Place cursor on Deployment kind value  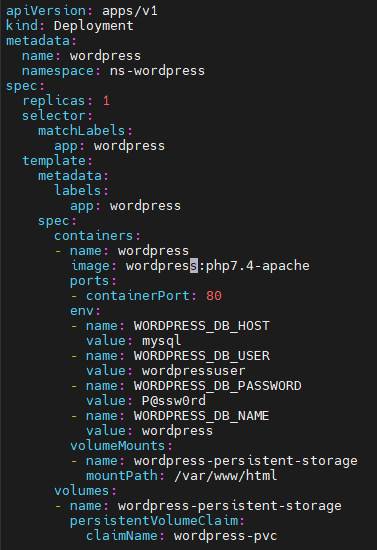94,26
